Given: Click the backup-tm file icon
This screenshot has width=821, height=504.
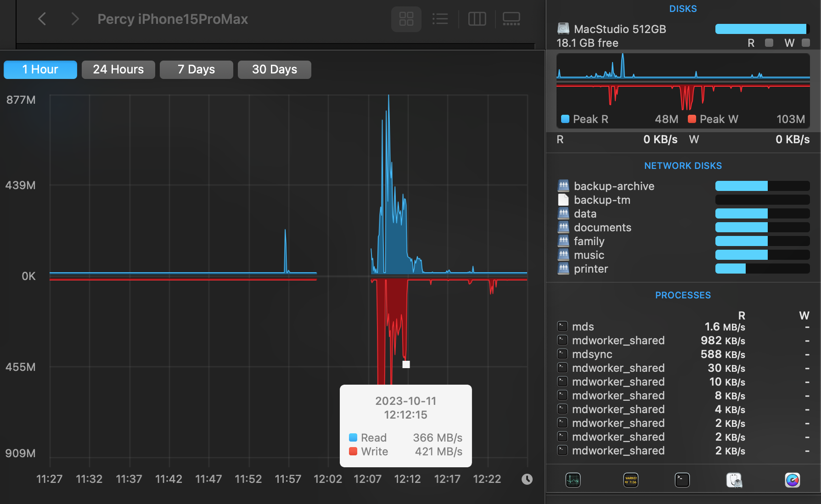Looking at the screenshot, I should pyautogui.click(x=563, y=200).
